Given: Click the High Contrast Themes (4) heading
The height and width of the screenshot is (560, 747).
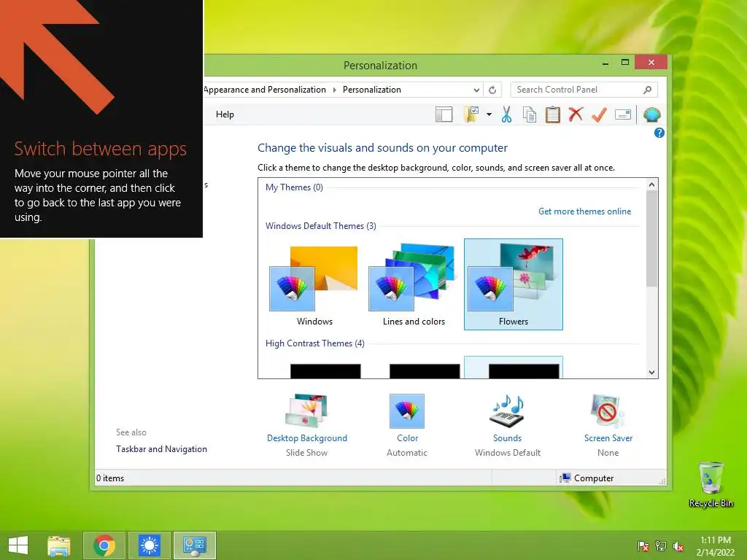Looking at the screenshot, I should point(315,343).
